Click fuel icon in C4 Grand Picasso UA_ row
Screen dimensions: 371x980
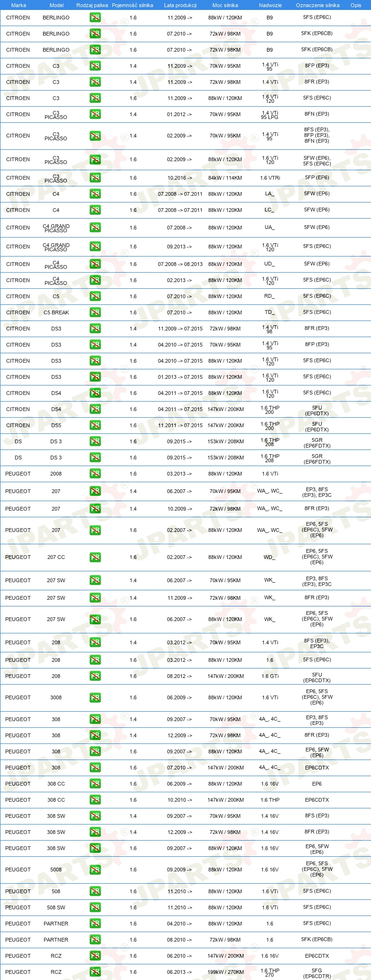coord(95,228)
